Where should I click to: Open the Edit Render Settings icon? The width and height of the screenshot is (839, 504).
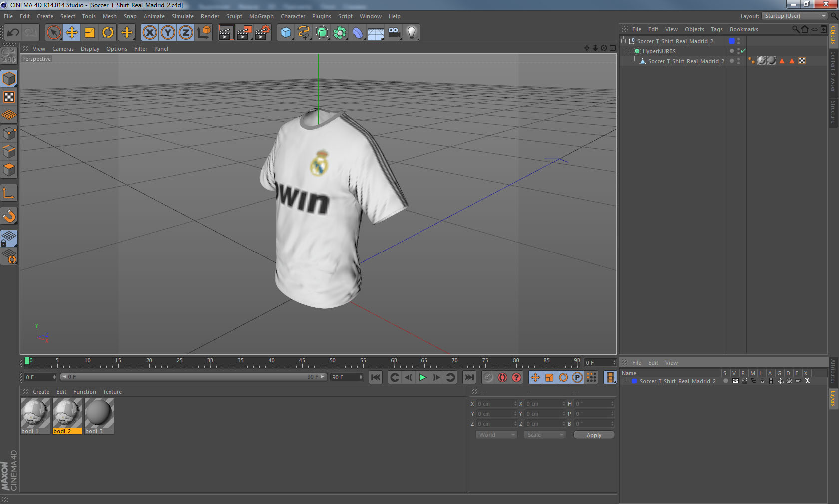263,33
